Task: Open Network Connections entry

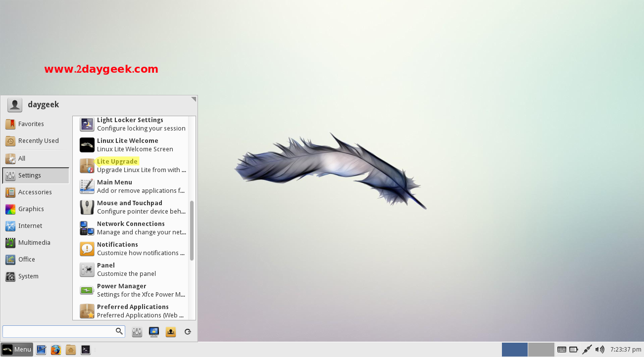Action: [131, 224]
